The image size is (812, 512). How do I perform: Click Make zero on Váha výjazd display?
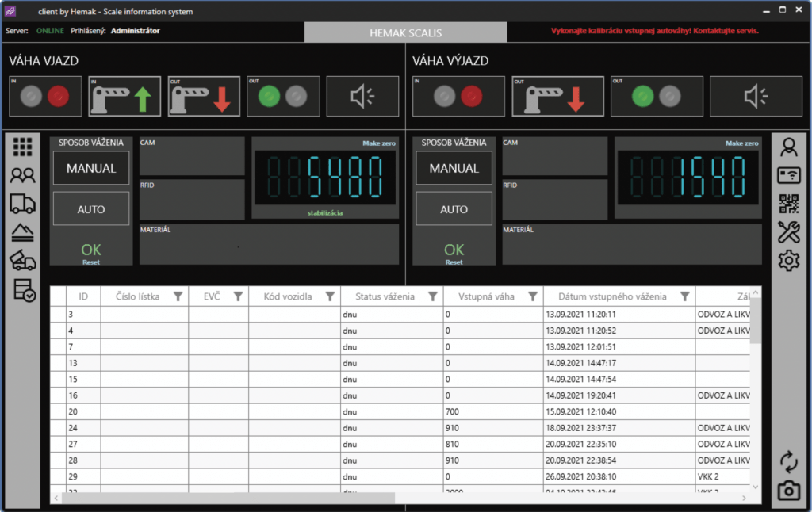[741, 143]
